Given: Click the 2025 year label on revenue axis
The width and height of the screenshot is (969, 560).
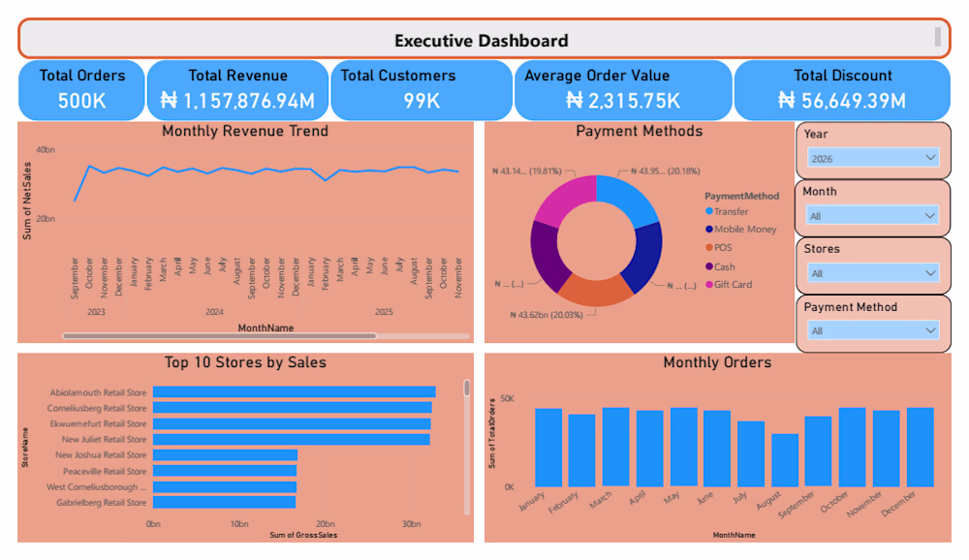Looking at the screenshot, I should coord(384,312).
